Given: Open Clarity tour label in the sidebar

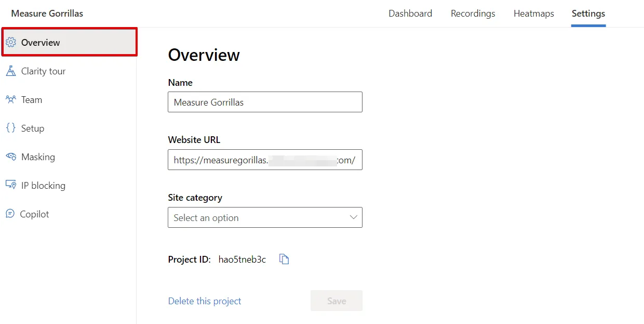Looking at the screenshot, I should tap(44, 71).
